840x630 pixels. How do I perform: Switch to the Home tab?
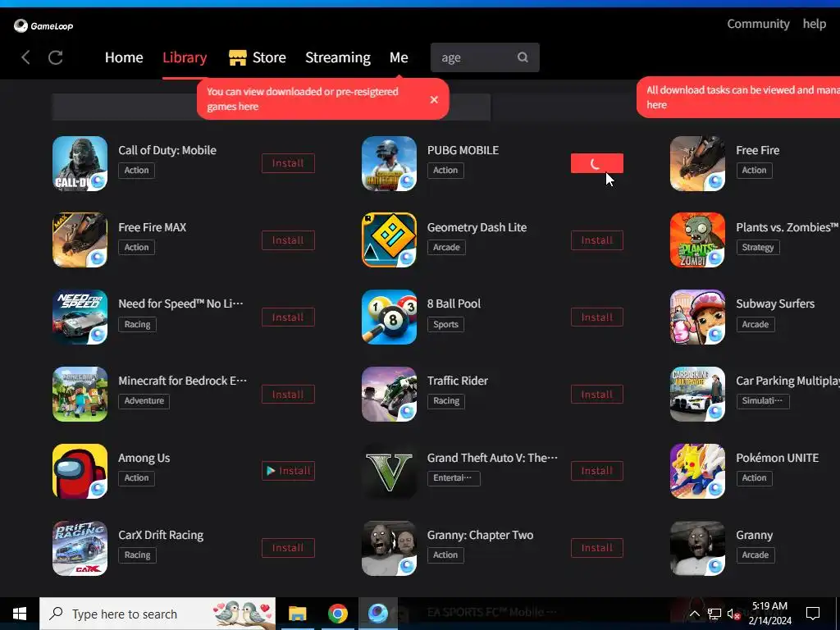pos(124,57)
